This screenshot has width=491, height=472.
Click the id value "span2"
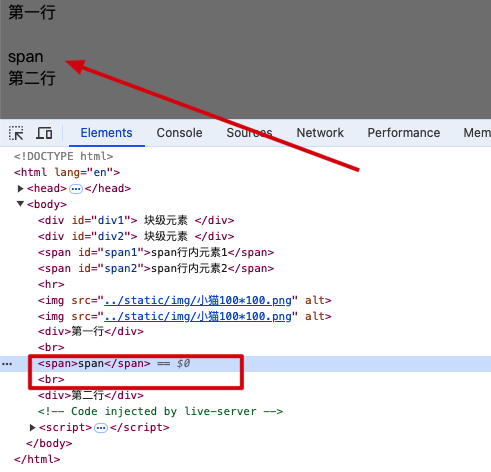tap(121, 268)
